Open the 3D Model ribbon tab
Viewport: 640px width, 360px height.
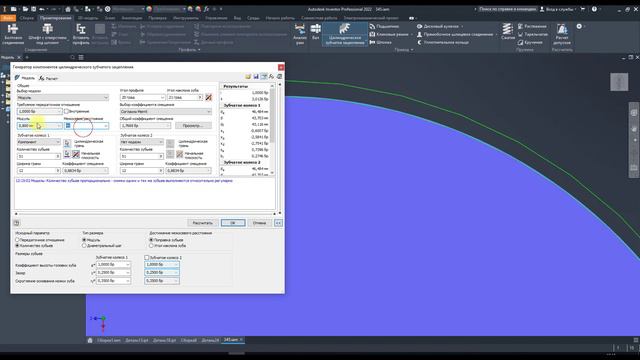[x=88, y=18]
